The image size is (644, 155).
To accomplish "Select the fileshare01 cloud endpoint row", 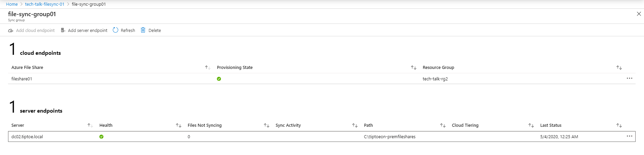I will (322, 79).
